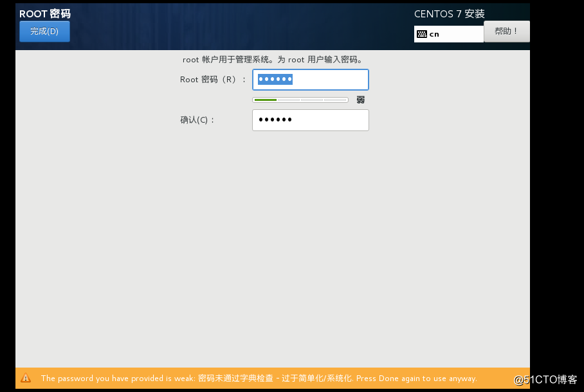This screenshot has width=584, height=392.
Task: Click the keyboard layout icon
Action: 422,34
